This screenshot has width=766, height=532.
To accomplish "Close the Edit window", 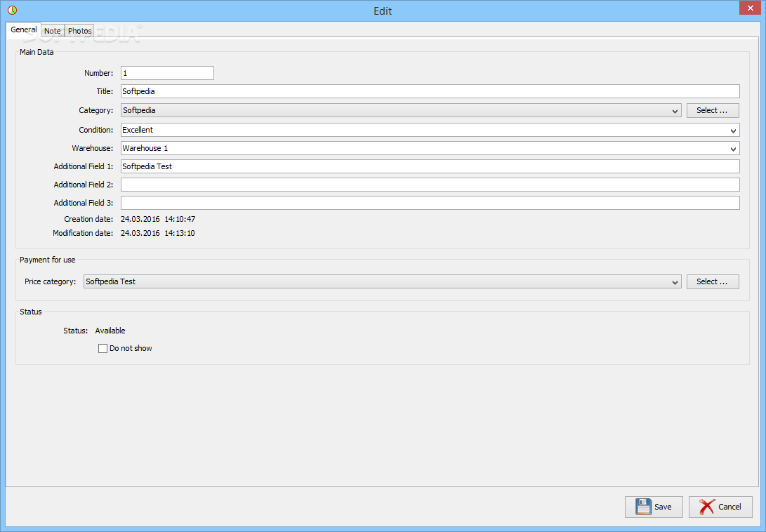I will pos(750,8).
